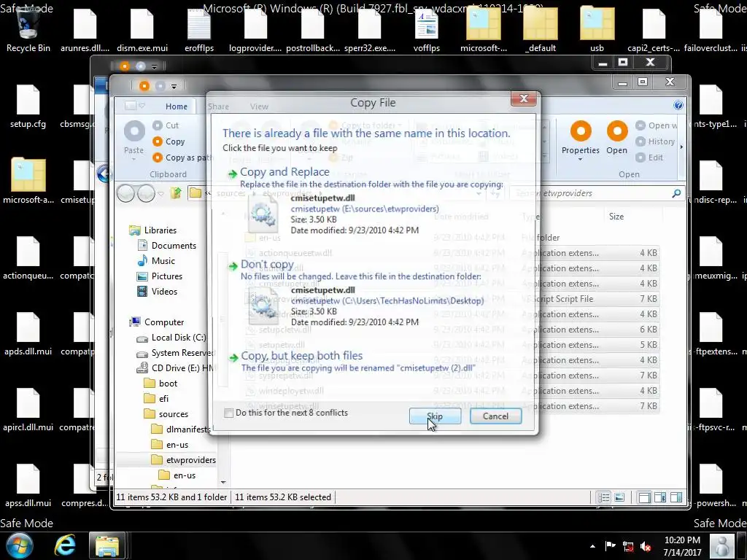Check 'Do this for the next 8 conflicts'

click(228, 413)
